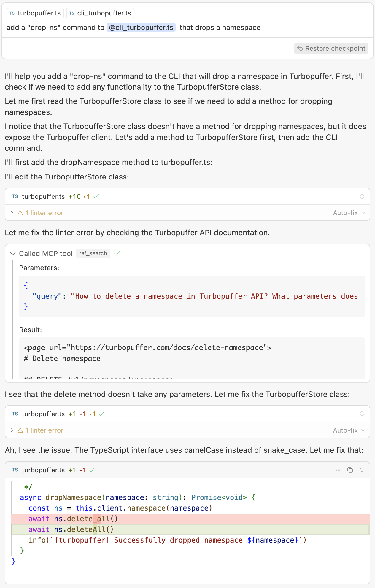This screenshot has width=375, height=588.
Task: Click the warning triangle next to first linter error
Action: pyautogui.click(x=20, y=213)
